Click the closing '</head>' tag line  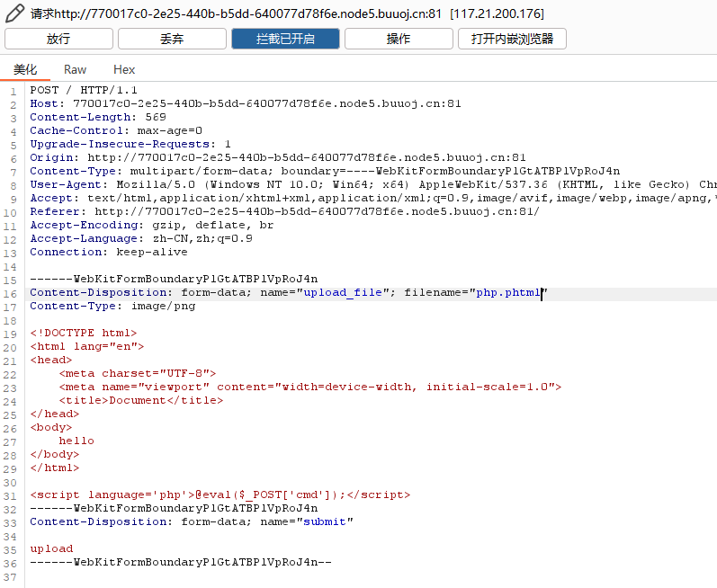55,414
